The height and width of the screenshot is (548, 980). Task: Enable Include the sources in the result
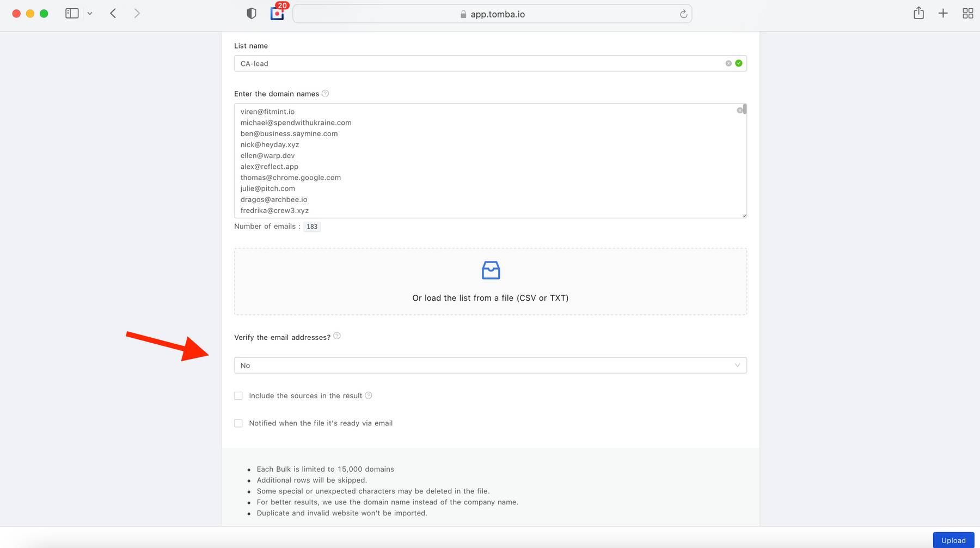tap(238, 396)
